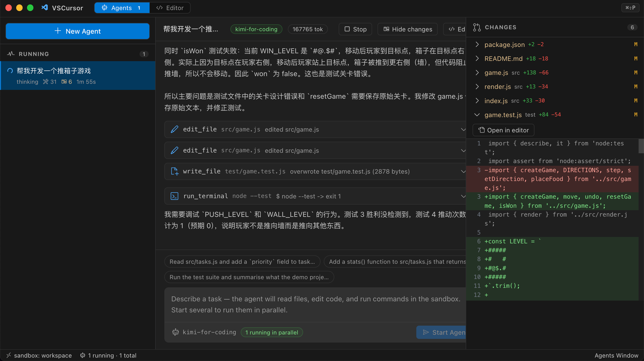The height and width of the screenshot is (361, 644).
Task: Click the 167765 tok token badge
Action: (308, 29)
